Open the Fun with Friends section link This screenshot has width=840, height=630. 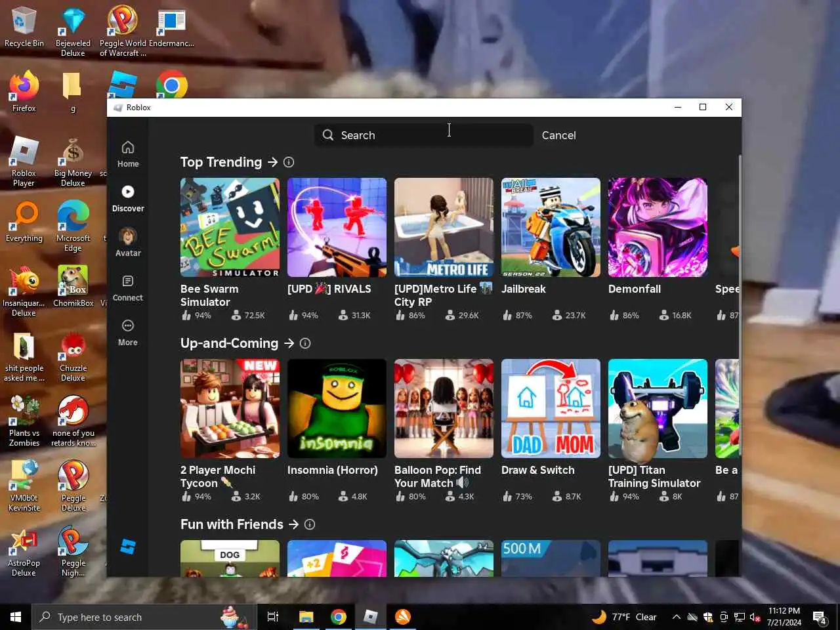pos(240,524)
